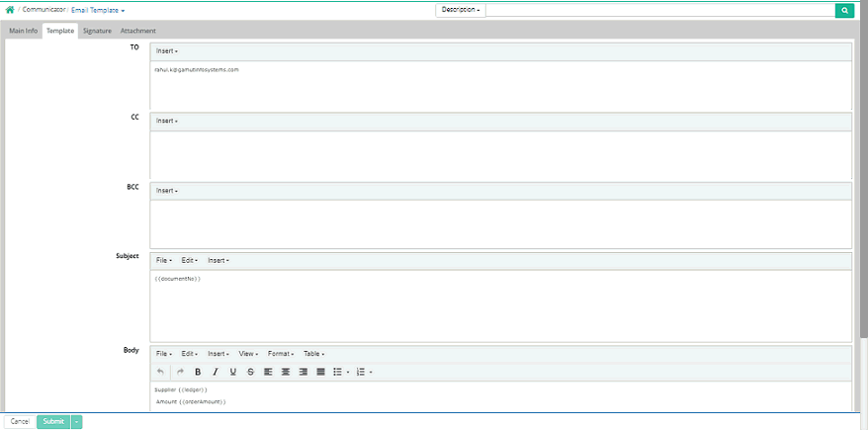Justify the body text
Viewport: 868px width, 430px height.
coord(320,372)
